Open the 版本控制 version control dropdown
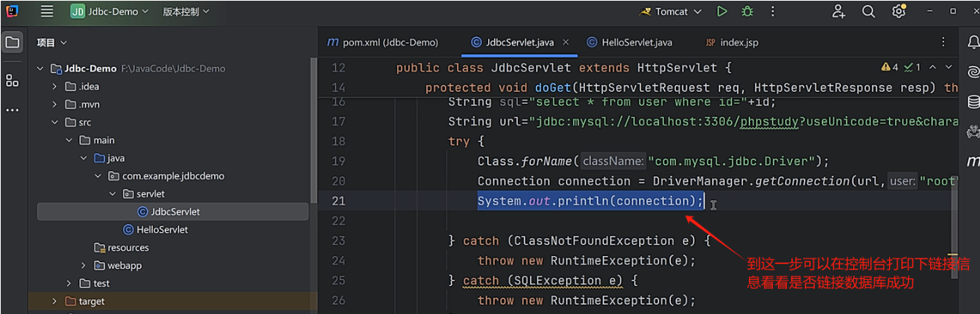 [x=186, y=12]
